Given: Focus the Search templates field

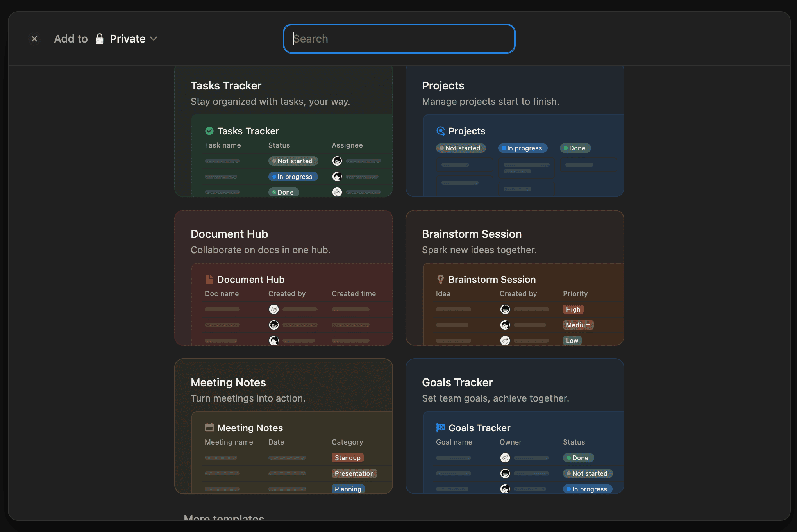Looking at the screenshot, I should pyautogui.click(x=399, y=39).
